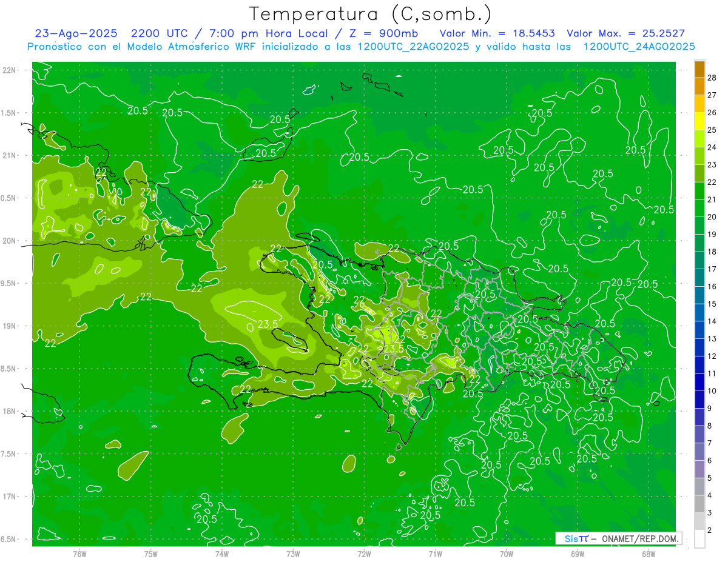Click the '75W' longitude axis label
728x562 pixels.
pos(150,554)
